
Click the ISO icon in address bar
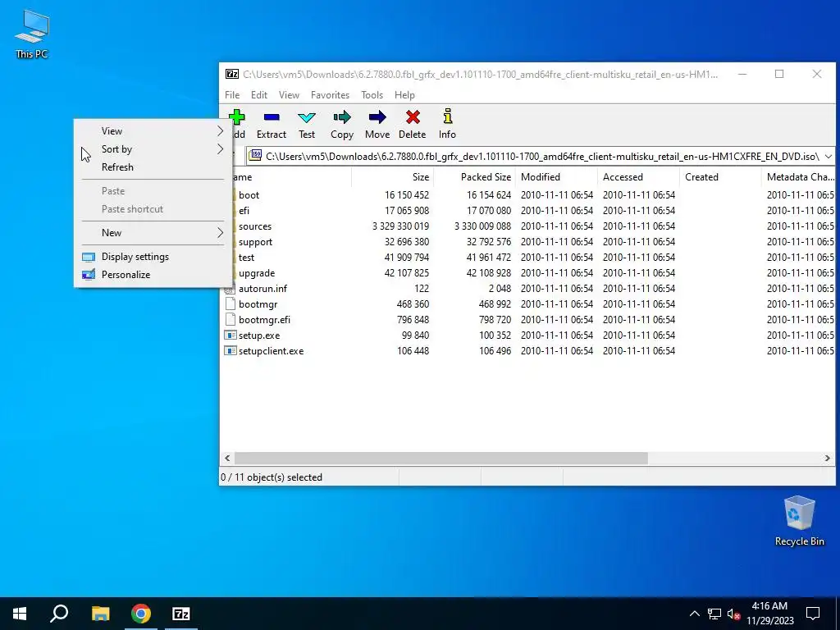[x=256, y=156]
